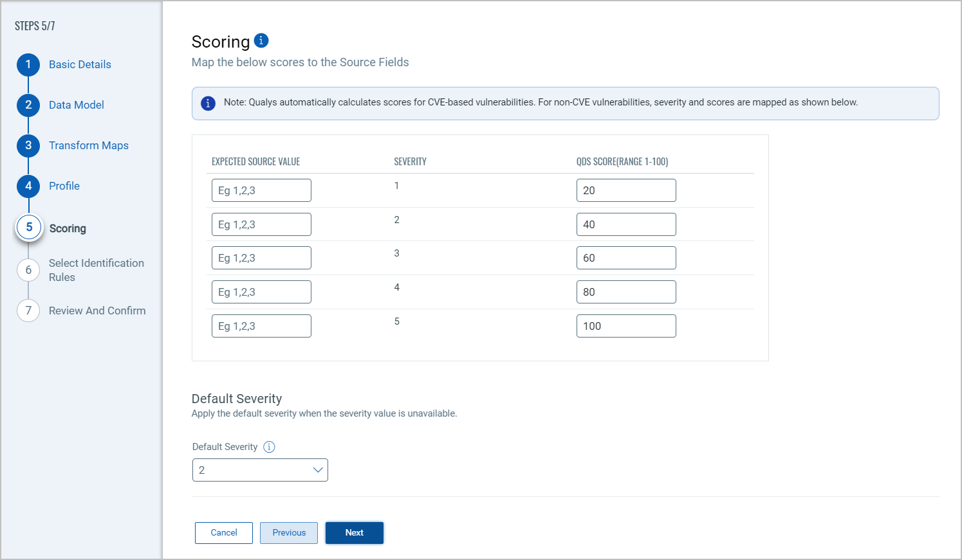Click the QDS score field showing 100
The width and height of the screenshot is (962, 560).
pyautogui.click(x=626, y=326)
